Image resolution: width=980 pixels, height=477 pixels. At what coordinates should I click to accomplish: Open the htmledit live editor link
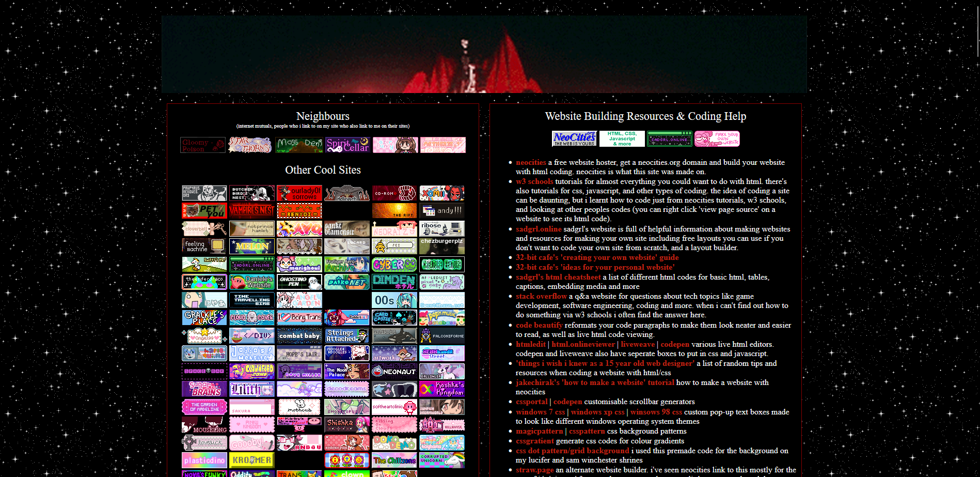(x=530, y=344)
